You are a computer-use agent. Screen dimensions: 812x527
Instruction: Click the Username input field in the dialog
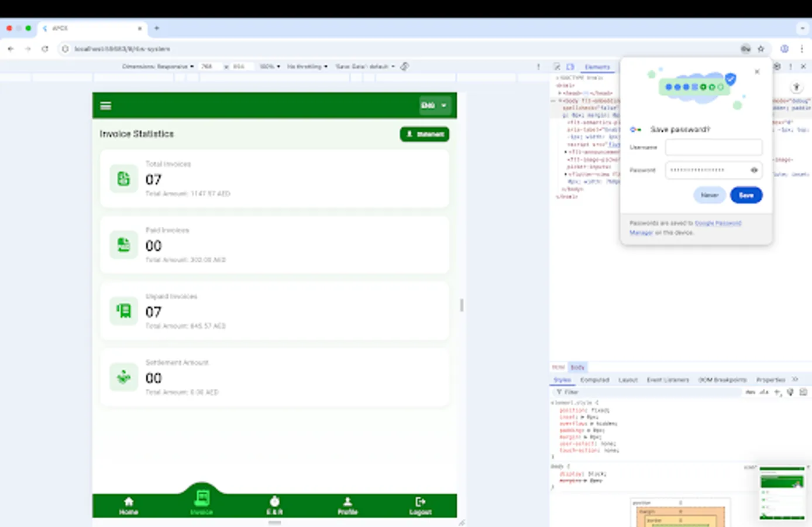click(x=713, y=147)
